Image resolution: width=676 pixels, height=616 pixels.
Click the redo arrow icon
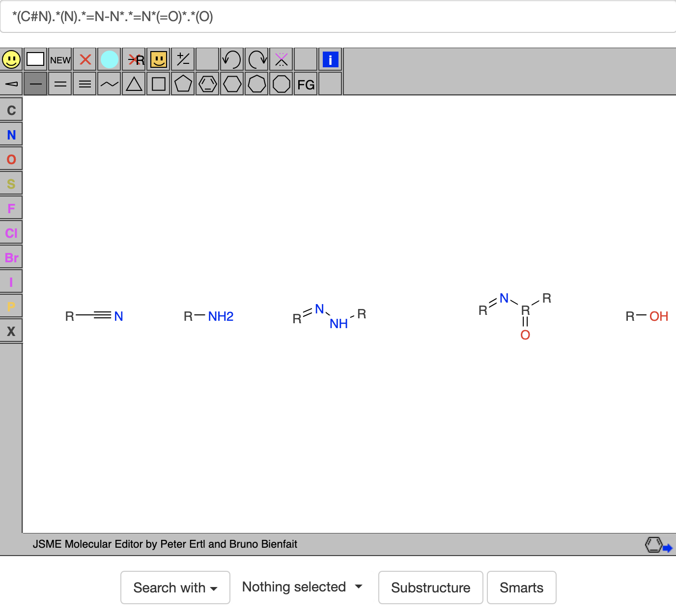(256, 60)
